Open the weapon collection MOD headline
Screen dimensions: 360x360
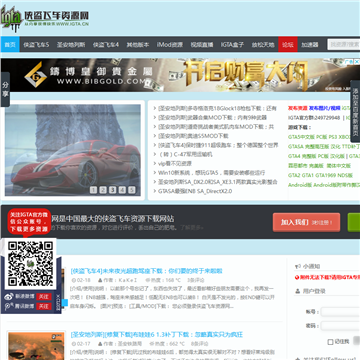(x=212, y=117)
